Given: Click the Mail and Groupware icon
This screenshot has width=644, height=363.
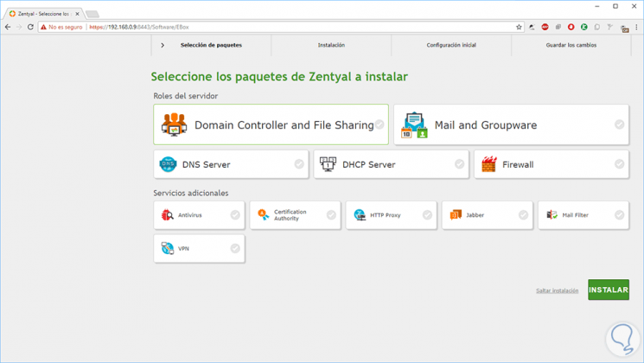Looking at the screenshot, I should (414, 125).
